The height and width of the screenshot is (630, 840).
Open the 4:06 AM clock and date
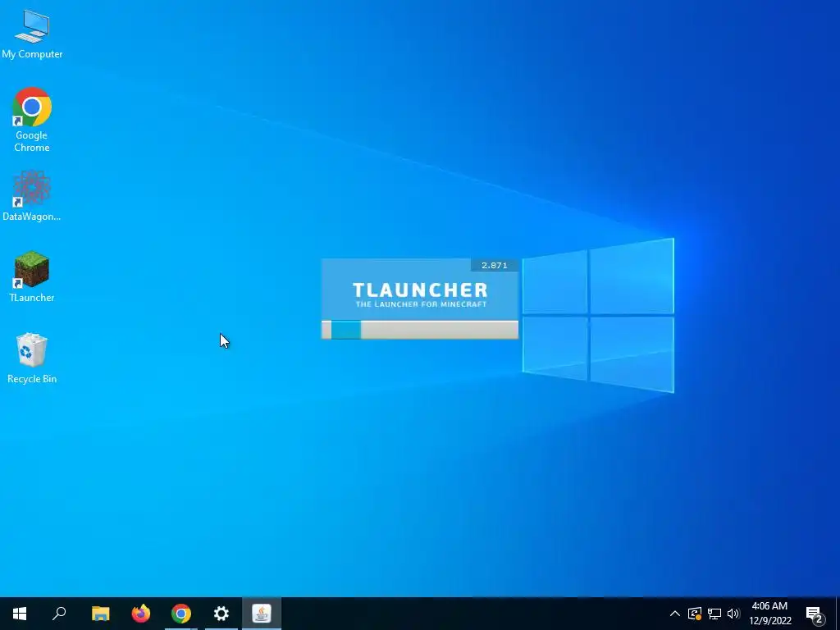click(x=769, y=614)
